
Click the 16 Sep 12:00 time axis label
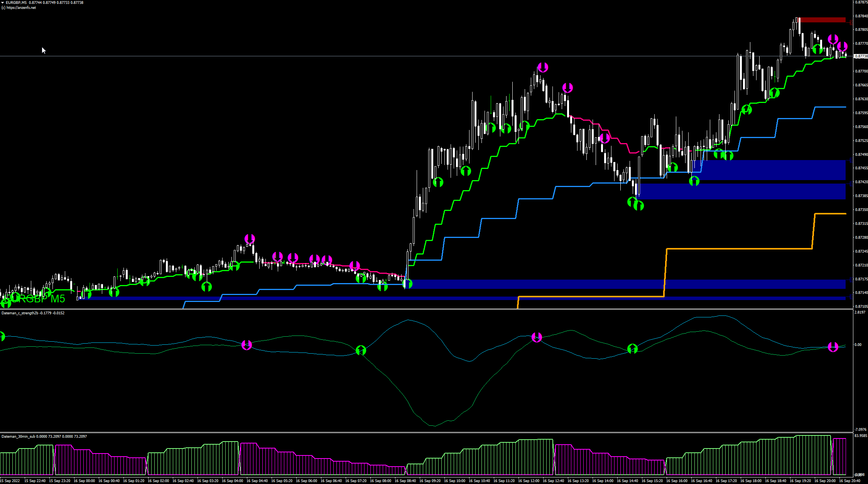(x=529, y=481)
